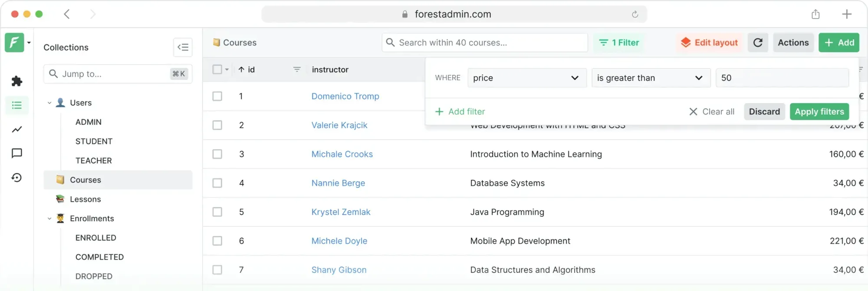Select the DROPPED segment

[94, 276]
